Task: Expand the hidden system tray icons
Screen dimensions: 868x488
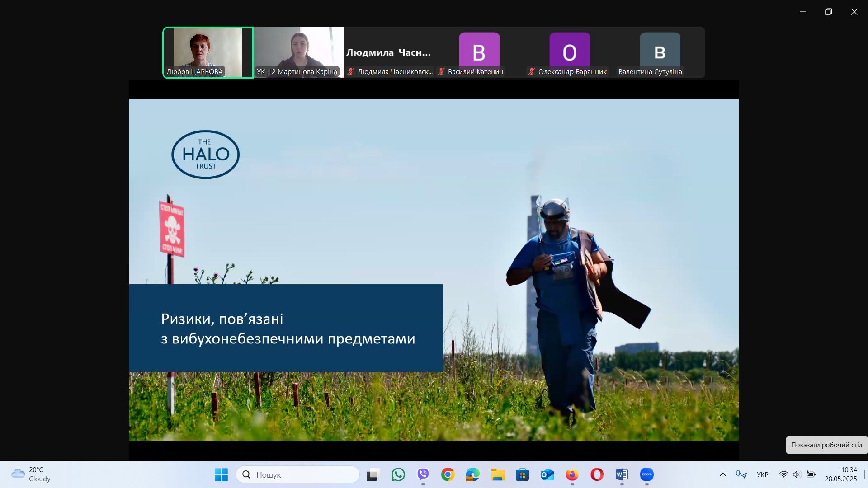Action: coord(722,474)
